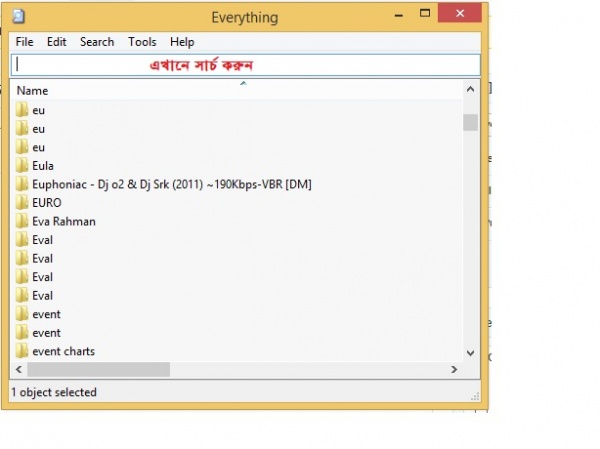Select the row named Eula
This screenshot has width=600, height=449.
click(x=236, y=166)
